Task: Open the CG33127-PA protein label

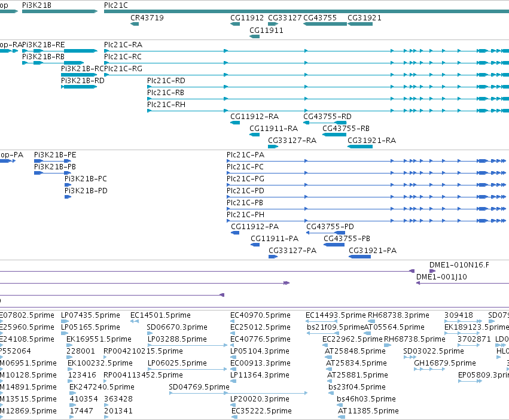Action: coord(292,251)
